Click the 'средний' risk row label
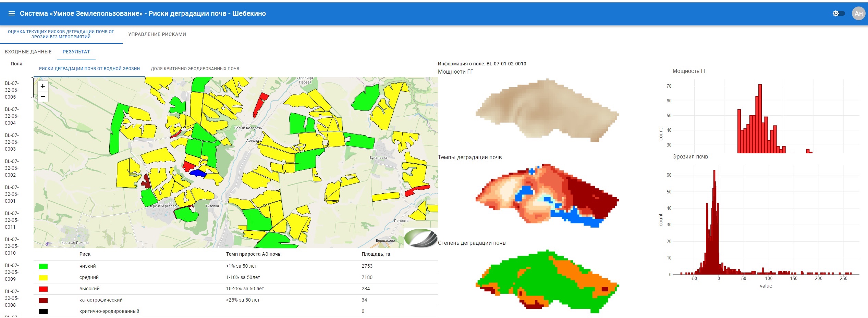The width and height of the screenshot is (868, 318). (89, 277)
